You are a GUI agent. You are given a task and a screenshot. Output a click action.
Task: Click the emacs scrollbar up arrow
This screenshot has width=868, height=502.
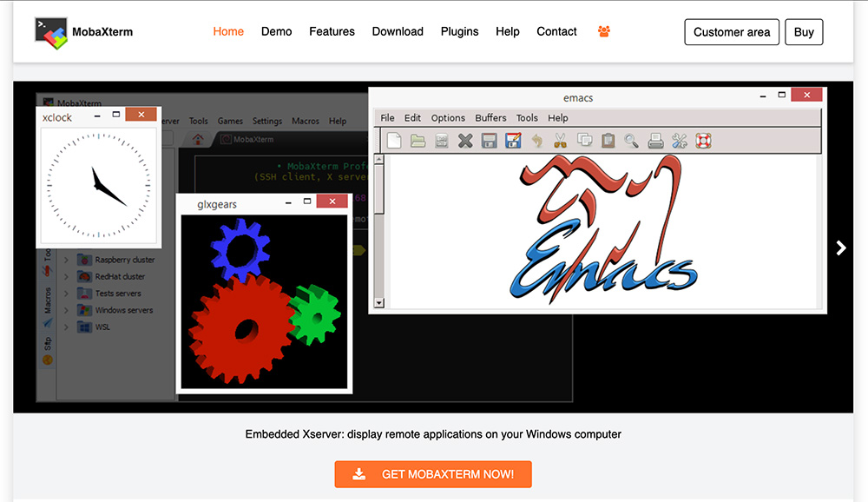click(x=379, y=160)
